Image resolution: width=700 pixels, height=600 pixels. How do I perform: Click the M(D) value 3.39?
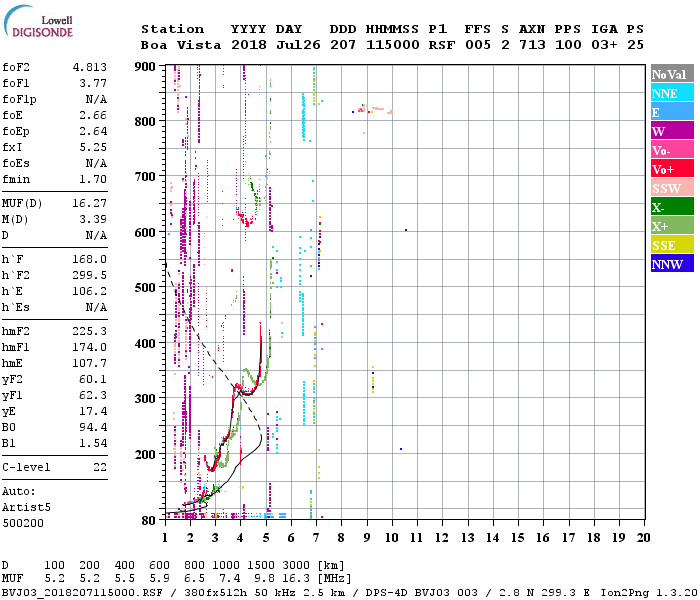tap(93, 219)
